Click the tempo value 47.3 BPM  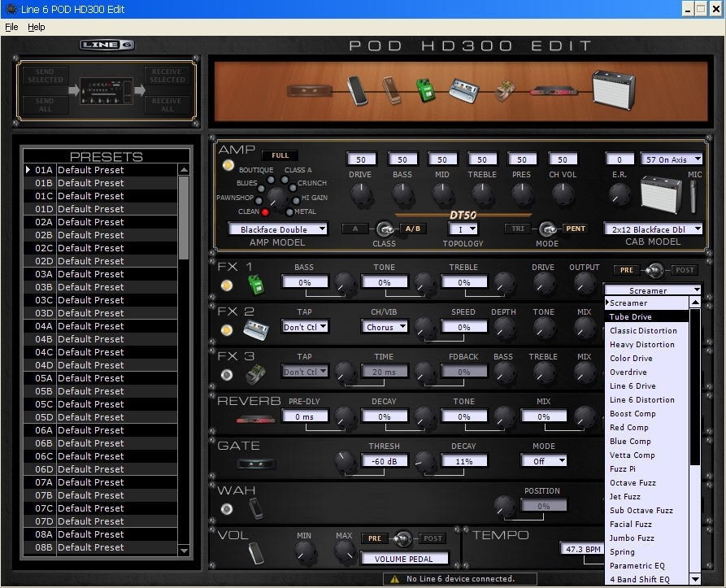[x=582, y=549]
